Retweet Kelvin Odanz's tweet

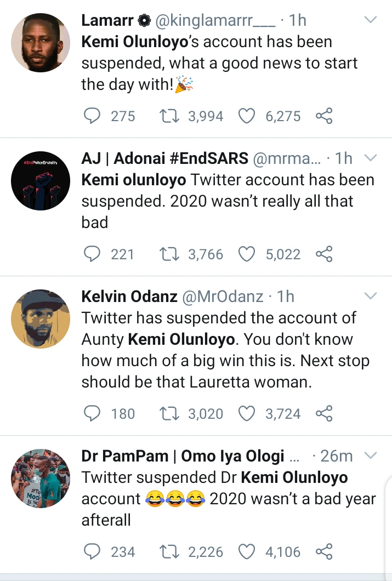tap(167, 413)
